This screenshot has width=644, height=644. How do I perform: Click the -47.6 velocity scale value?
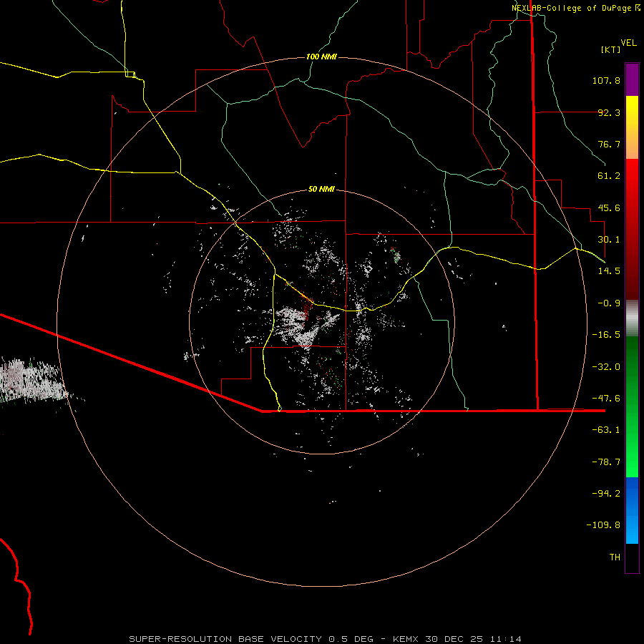tap(606, 399)
